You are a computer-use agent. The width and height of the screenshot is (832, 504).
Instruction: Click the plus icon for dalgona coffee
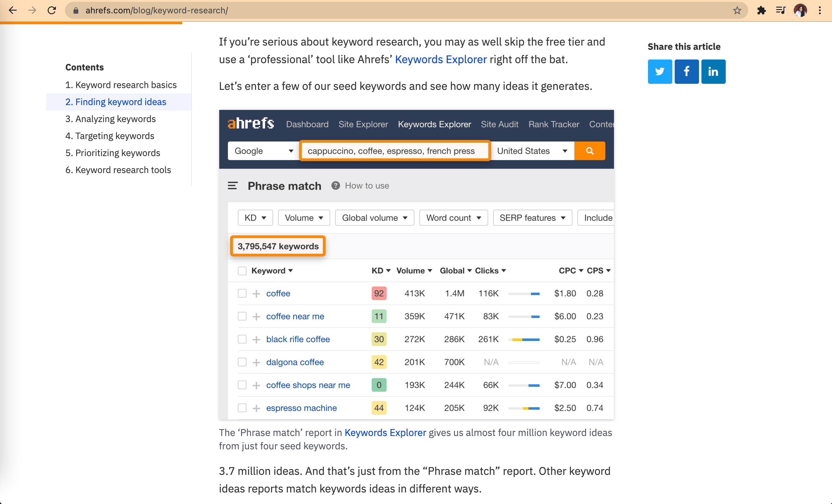point(256,363)
